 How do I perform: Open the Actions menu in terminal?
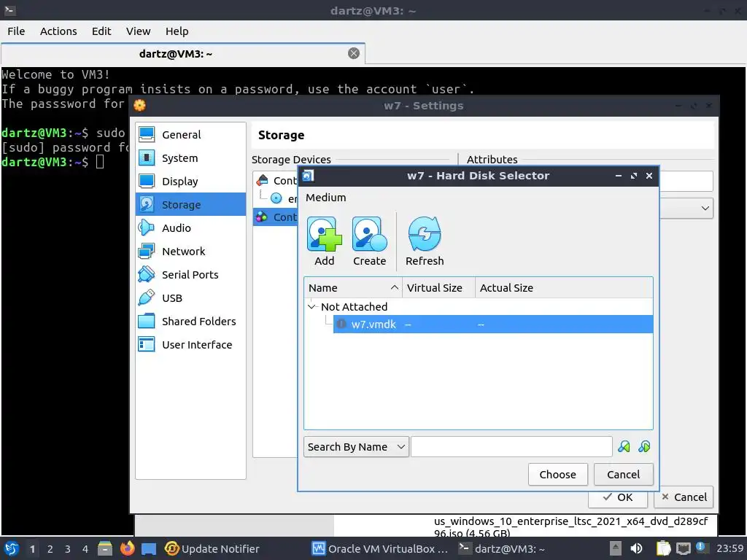point(58,31)
